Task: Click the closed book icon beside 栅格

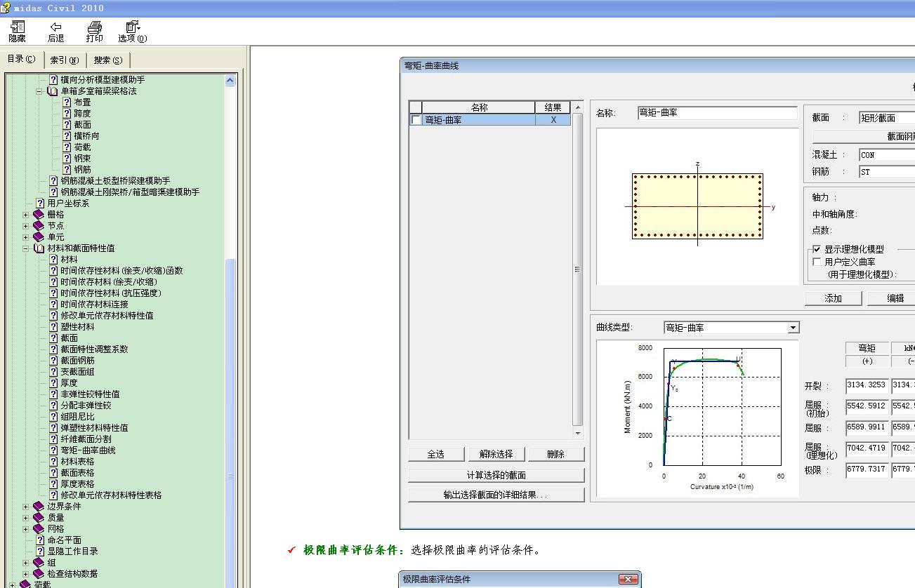Action: (x=39, y=215)
